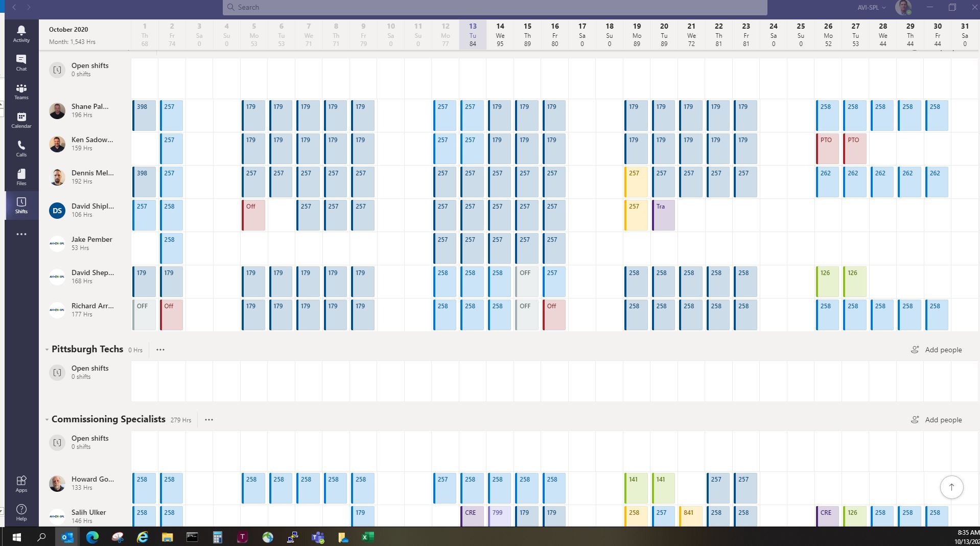980x546 pixels.
Task: Add people to Pittsburgh Techs
Action: point(936,350)
